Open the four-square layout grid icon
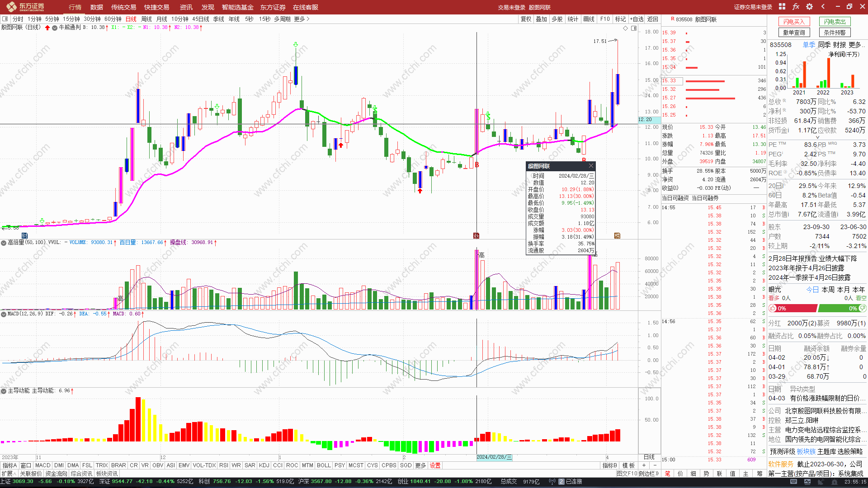This screenshot has height=488, width=868. point(782,7)
